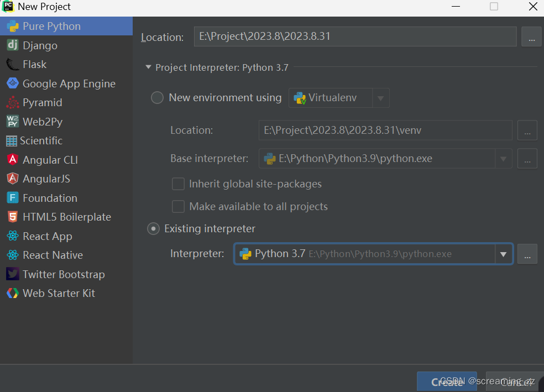Choose Flask project type
Image resolution: width=544 pixels, height=392 pixels.
pos(66,64)
